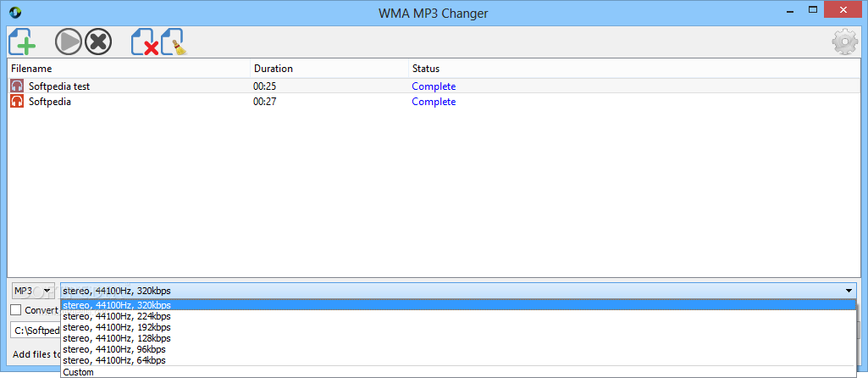The image size is (868, 378).
Task: Start conversion with the play button
Action: [x=69, y=42]
